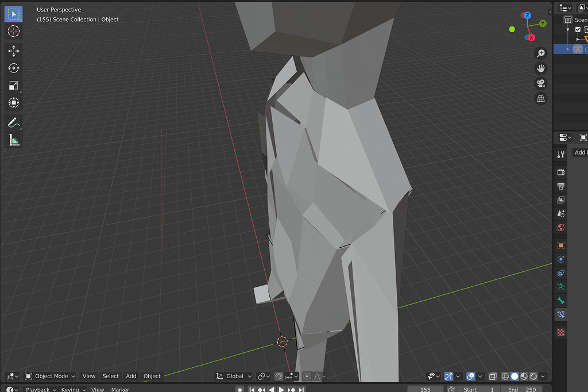Open the snapping options dropdown
Screen dimensions: 588x392
coord(292,376)
